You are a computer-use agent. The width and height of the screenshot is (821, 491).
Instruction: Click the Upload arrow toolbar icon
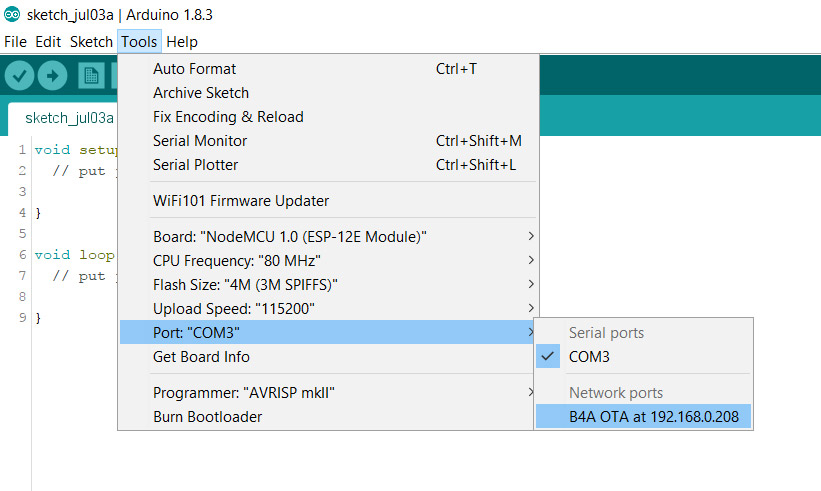click(52, 75)
